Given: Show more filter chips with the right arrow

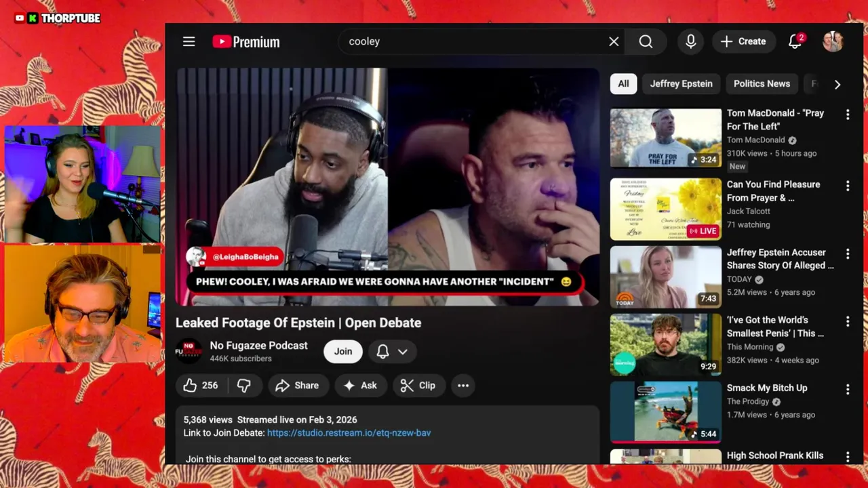Looking at the screenshot, I should [837, 84].
